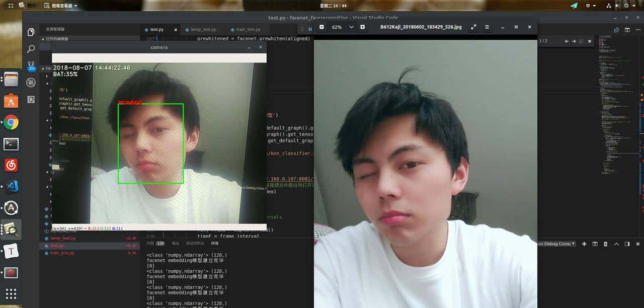The image size is (644, 308).
Task: Go to next match in find widget
Action: 574,41
